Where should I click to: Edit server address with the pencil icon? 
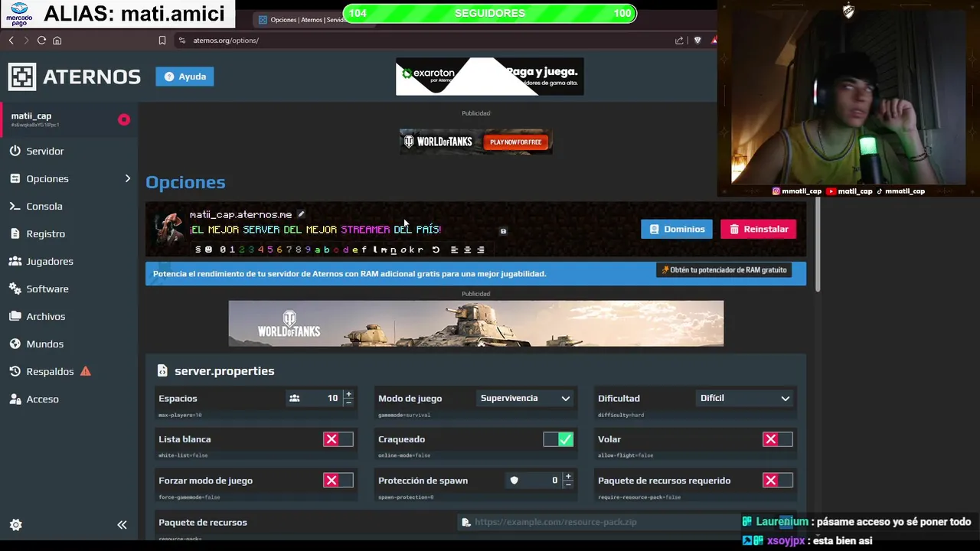(301, 214)
